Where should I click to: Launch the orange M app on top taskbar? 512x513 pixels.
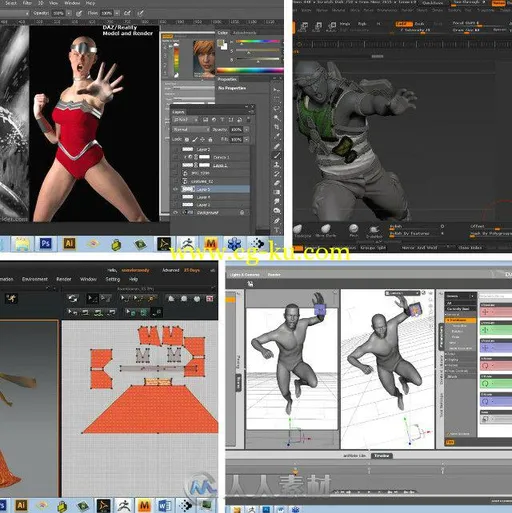point(211,244)
